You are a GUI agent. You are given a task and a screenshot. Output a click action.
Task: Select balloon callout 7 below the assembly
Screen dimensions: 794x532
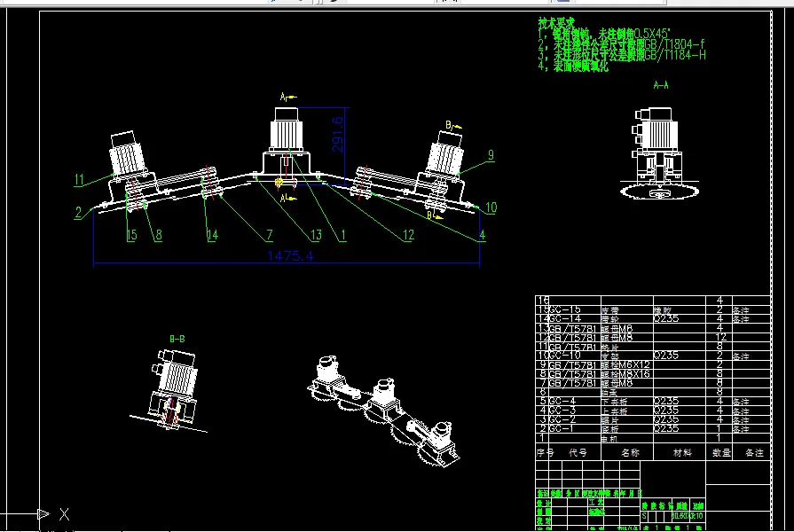coord(270,235)
